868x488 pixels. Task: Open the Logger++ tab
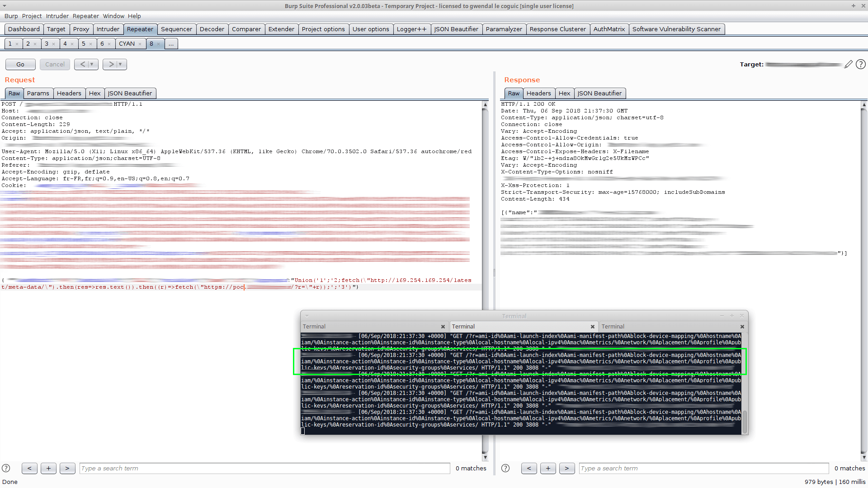(x=412, y=29)
